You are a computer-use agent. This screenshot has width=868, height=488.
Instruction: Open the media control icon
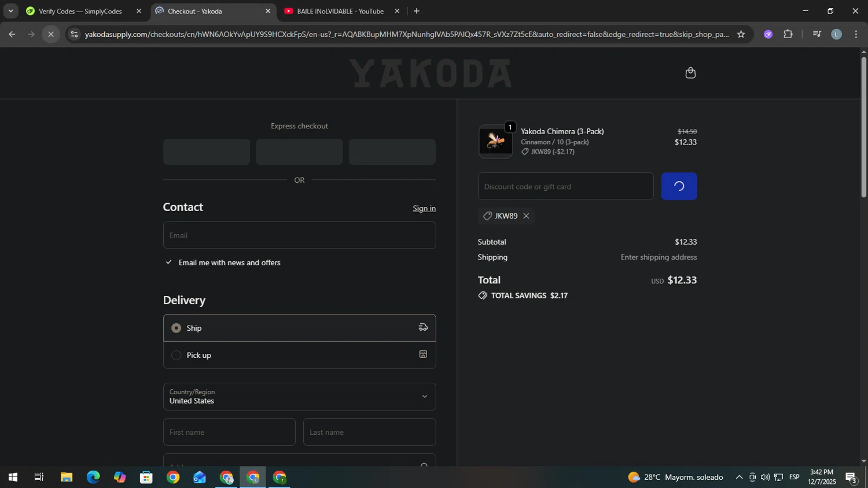point(816,34)
